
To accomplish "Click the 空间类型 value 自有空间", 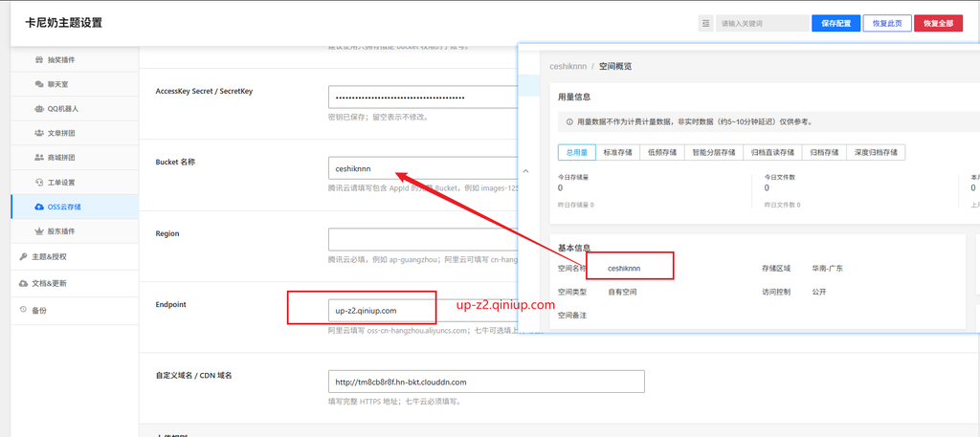I will point(622,292).
